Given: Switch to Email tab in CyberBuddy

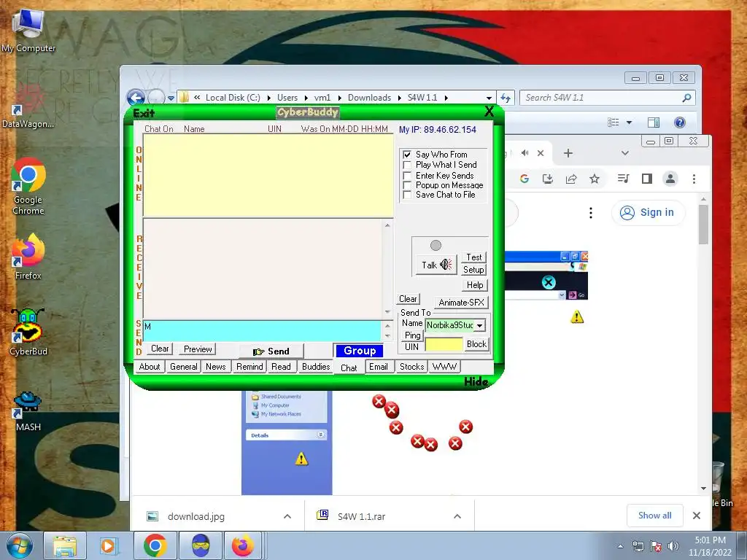Looking at the screenshot, I should 379,367.
